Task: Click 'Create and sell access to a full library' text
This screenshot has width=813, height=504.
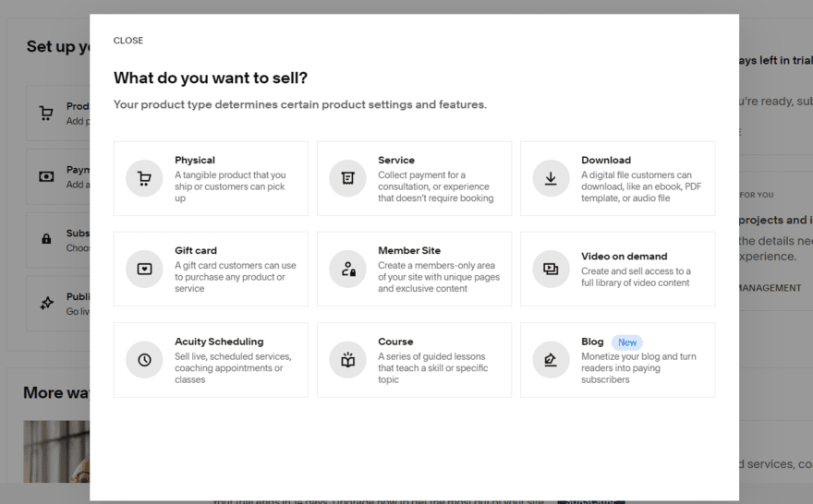Action: 636,277
